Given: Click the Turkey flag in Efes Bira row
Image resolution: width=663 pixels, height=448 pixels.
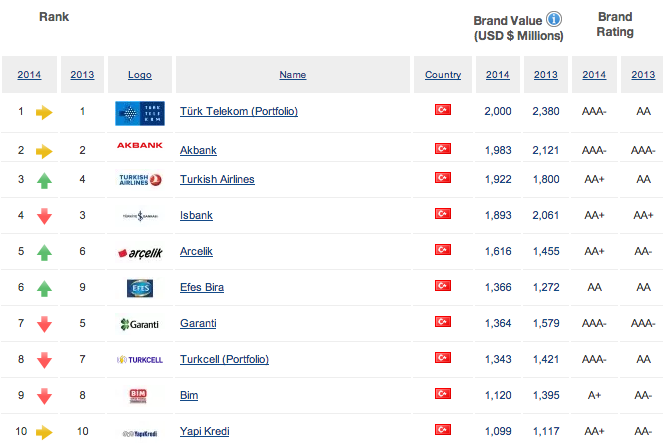Looking at the screenshot, I should 443,286.
